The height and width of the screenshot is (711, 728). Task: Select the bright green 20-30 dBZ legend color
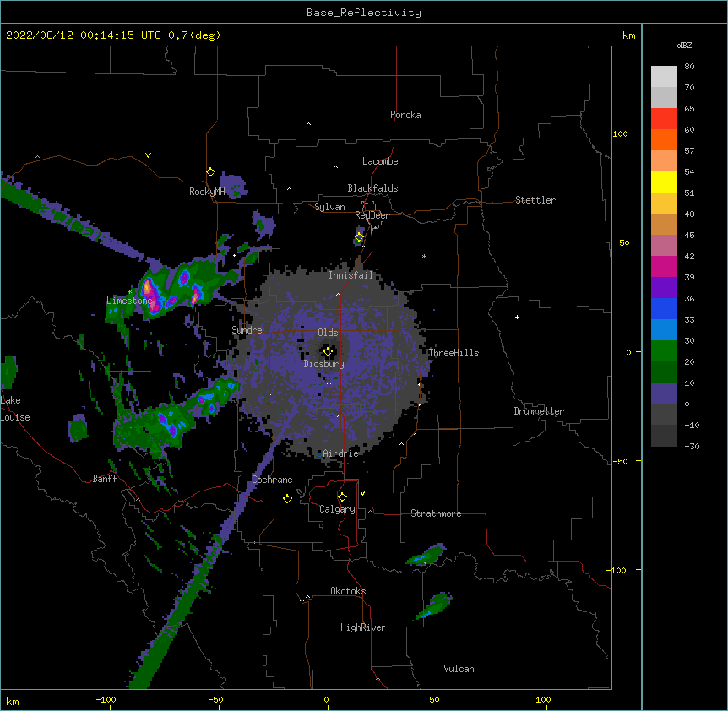tap(664, 351)
